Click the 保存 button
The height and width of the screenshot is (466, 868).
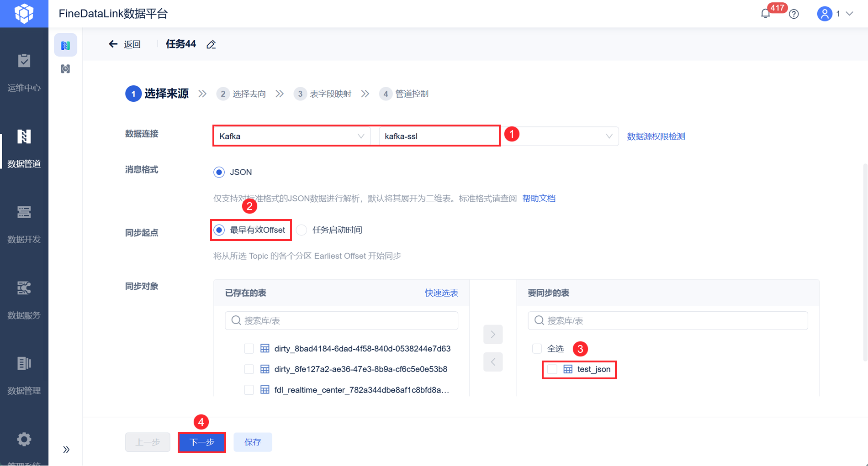pyautogui.click(x=253, y=442)
